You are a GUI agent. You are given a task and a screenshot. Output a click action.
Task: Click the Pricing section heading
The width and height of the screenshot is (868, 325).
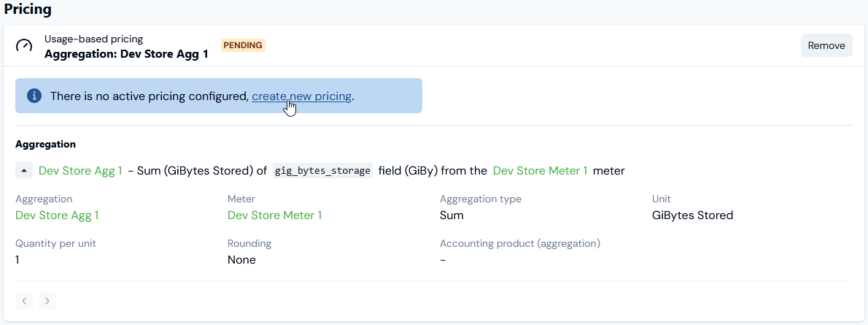(x=28, y=9)
